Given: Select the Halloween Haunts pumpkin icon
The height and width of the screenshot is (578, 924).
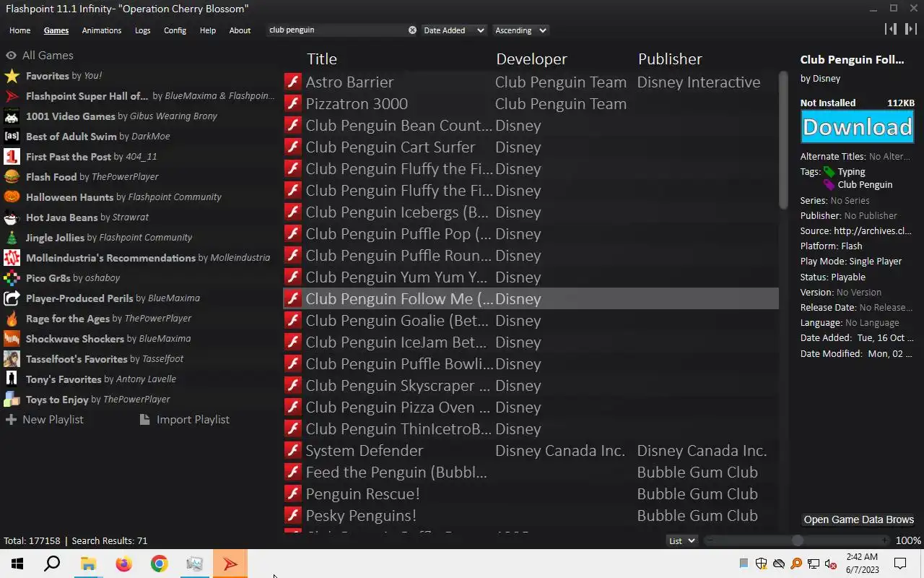Looking at the screenshot, I should tap(12, 197).
